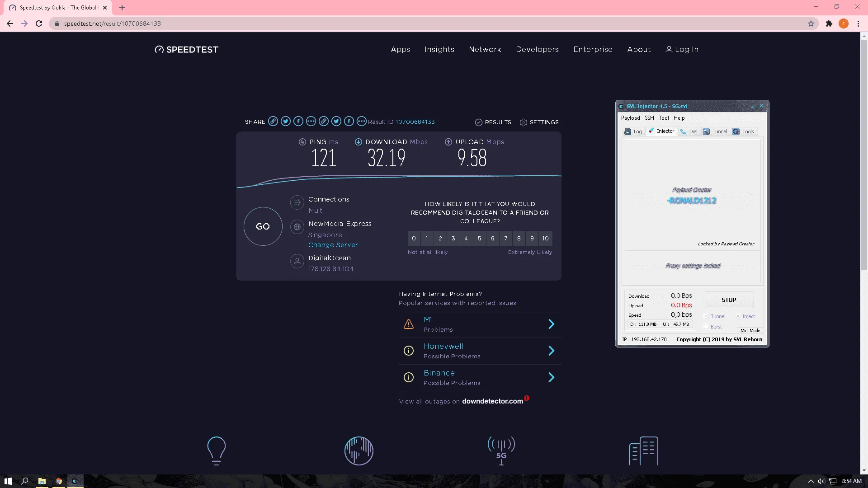Bookmark this page with the star icon
The width and height of the screenshot is (868, 488).
click(811, 23)
